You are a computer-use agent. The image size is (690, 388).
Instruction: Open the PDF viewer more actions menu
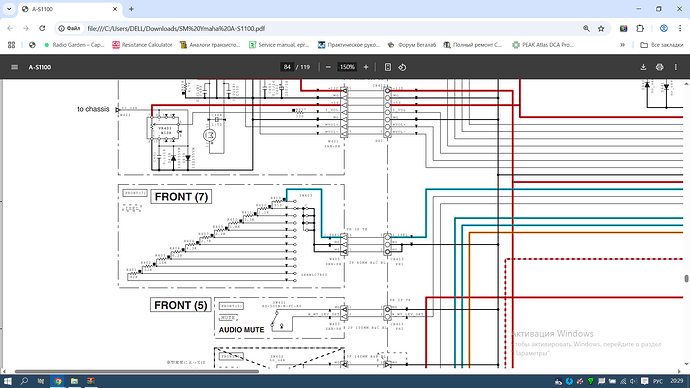click(675, 67)
